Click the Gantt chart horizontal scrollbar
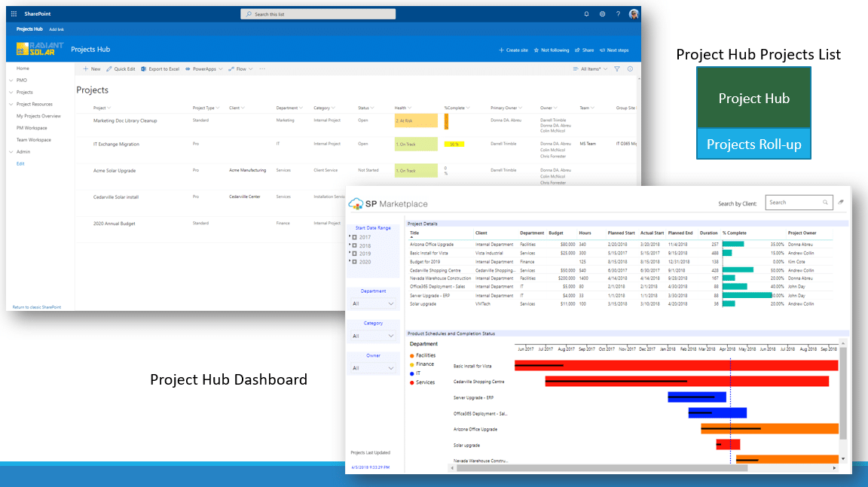 tap(602, 468)
